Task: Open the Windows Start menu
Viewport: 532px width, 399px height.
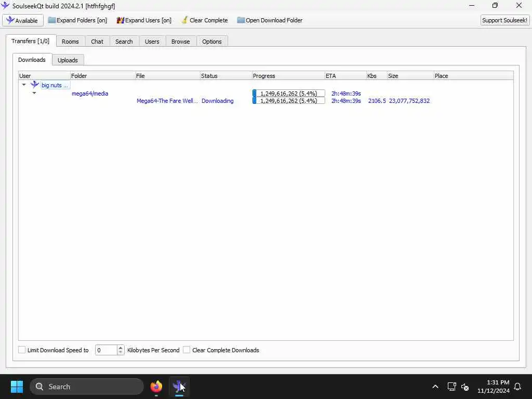Action: (x=17, y=387)
